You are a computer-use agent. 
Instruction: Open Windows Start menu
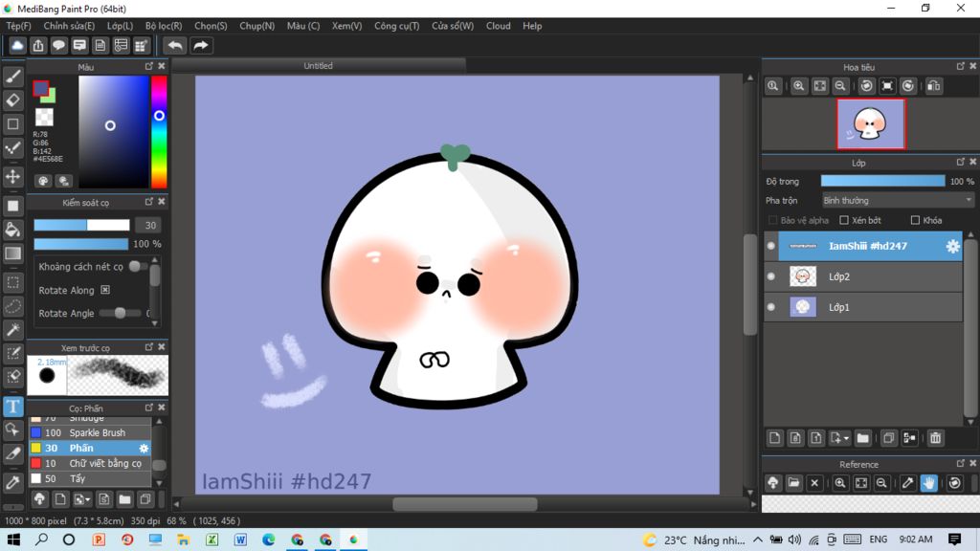click(13, 540)
